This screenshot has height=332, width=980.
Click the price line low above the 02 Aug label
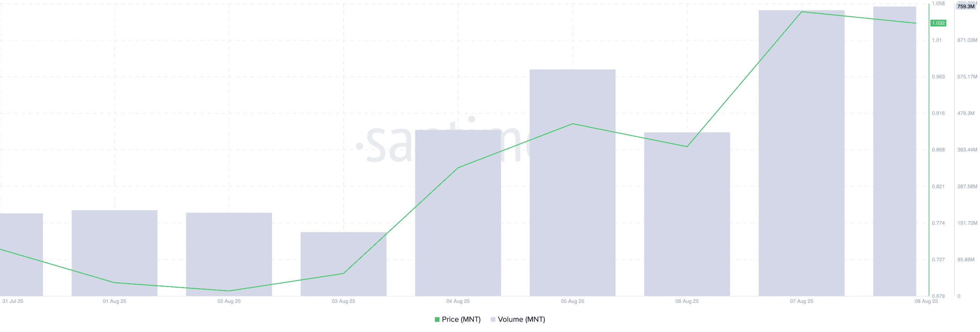(x=229, y=291)
